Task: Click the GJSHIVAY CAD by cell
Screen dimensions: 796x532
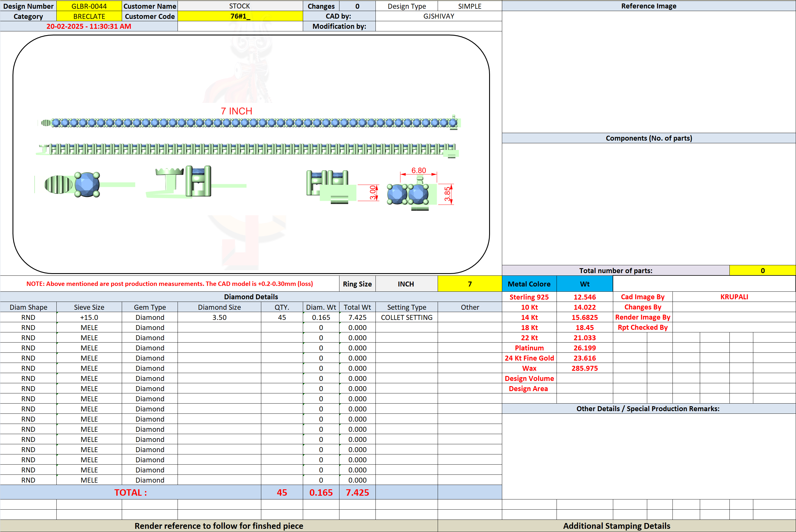Action: coord(438,16)
